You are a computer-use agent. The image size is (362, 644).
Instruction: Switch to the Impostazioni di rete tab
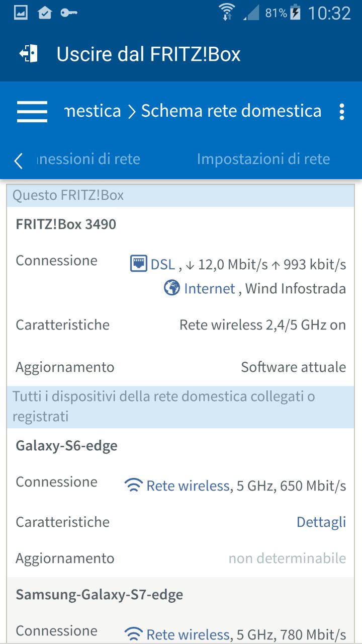(x=263, y=159)
